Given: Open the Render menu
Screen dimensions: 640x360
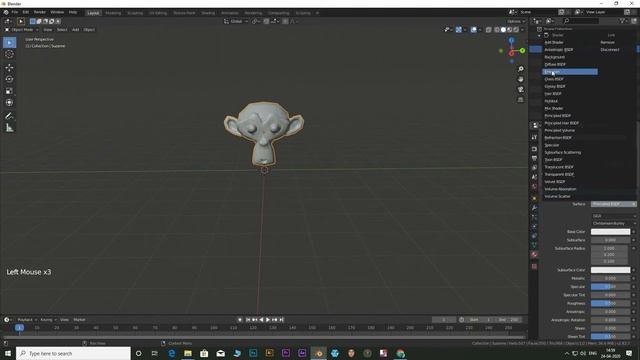Looking at the screenshot, I should pos(40,12).
